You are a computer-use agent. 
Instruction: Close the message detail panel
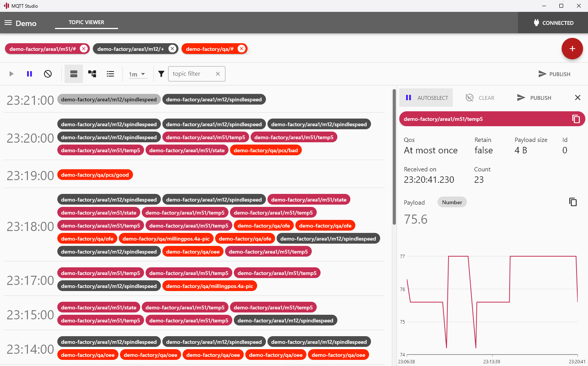coord(578,98)
